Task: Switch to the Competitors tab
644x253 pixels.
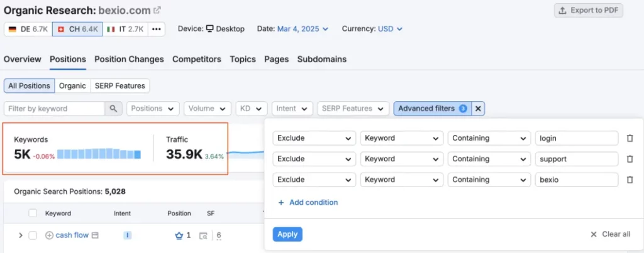Action: point(197,59)
